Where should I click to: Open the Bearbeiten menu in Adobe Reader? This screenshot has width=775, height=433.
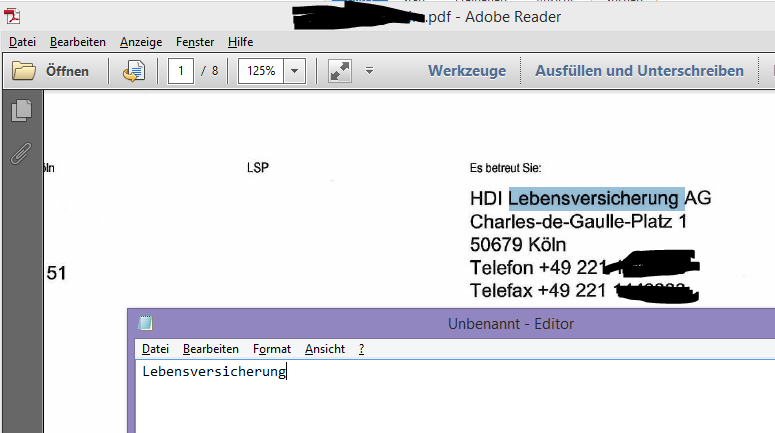78,42
